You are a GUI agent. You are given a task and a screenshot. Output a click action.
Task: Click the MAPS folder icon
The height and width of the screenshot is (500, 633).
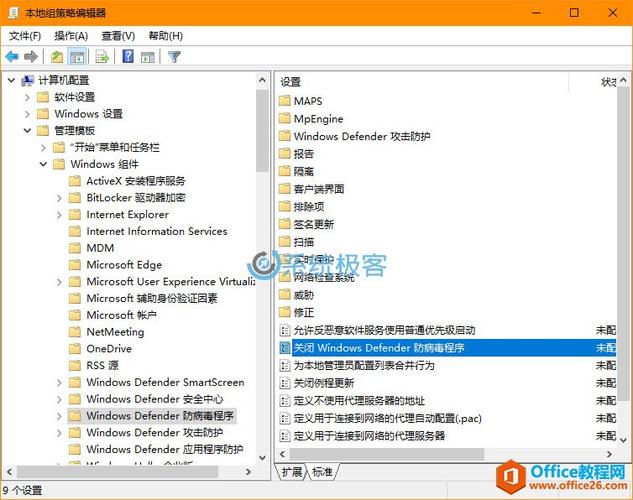pos(285,100)
